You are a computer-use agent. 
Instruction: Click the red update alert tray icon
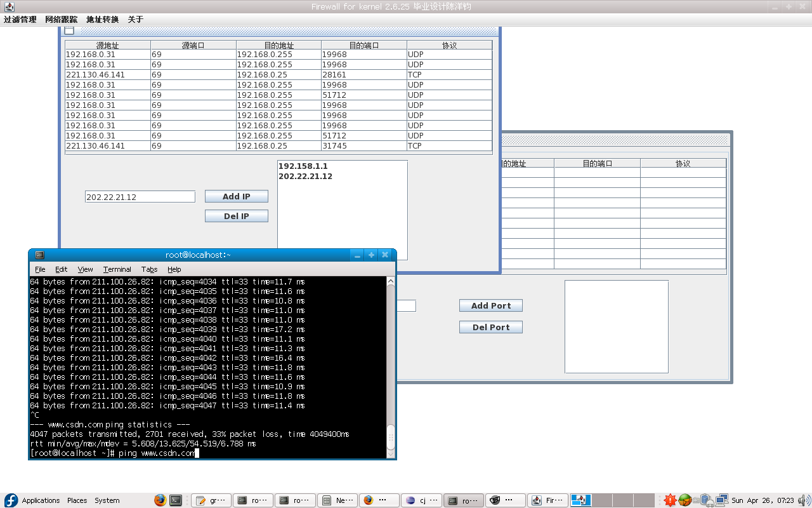[670, 500]
